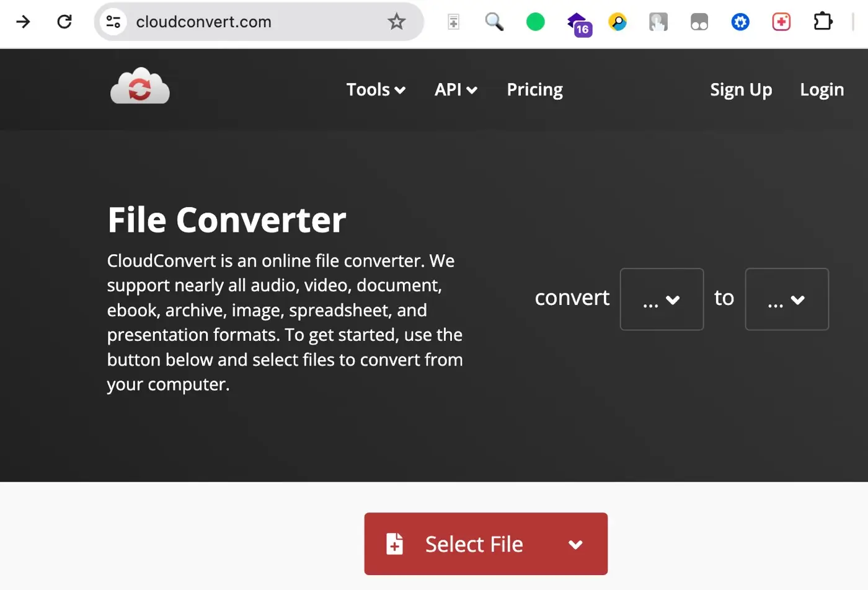Open the source format dropdown after convert
Screen dimensions: 868x590
pyautogui.click(x=662, y=299)
